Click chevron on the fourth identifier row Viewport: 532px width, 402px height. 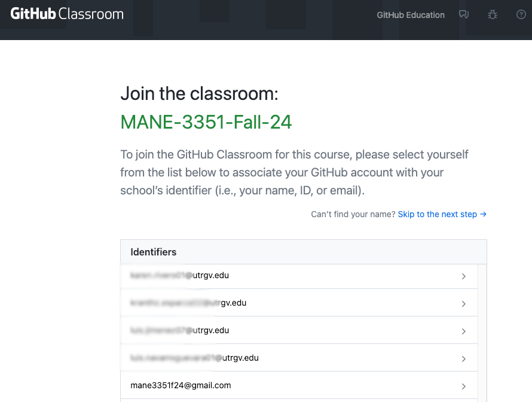[x=463, y=359]
